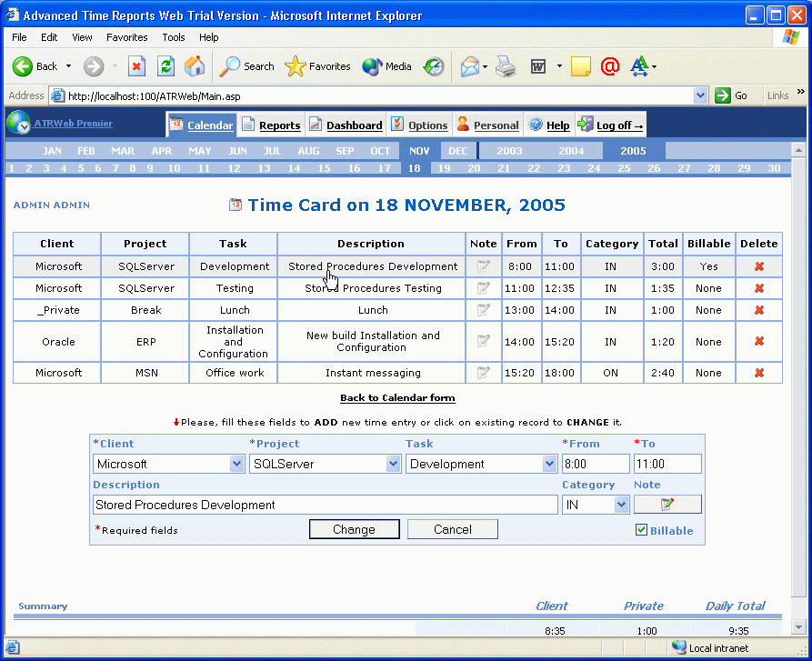Click the Note edit button in form
812x661 pixels.
(667, 505)
